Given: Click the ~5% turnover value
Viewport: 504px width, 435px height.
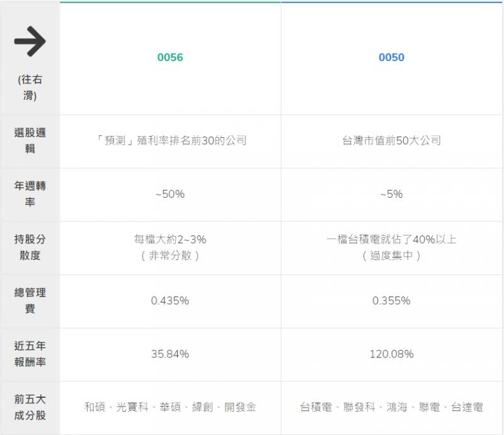Looking at the screenshot, I should point(391,194).
